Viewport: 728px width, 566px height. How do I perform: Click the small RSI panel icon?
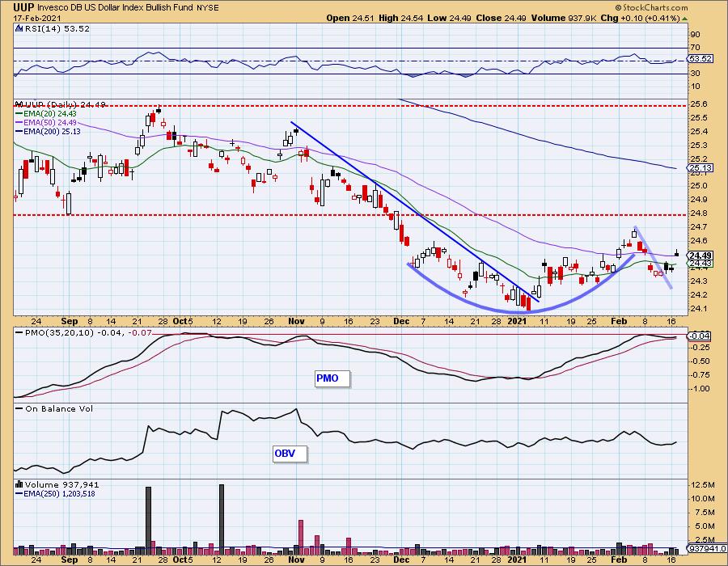[x=19, y=28]
